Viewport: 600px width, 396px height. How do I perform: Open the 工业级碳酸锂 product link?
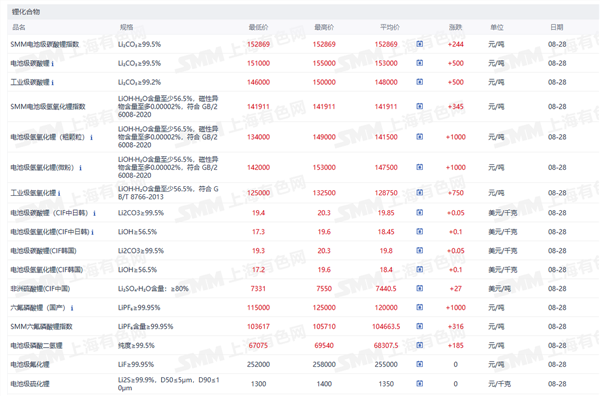pyautogui.click(x=30, y=82)
